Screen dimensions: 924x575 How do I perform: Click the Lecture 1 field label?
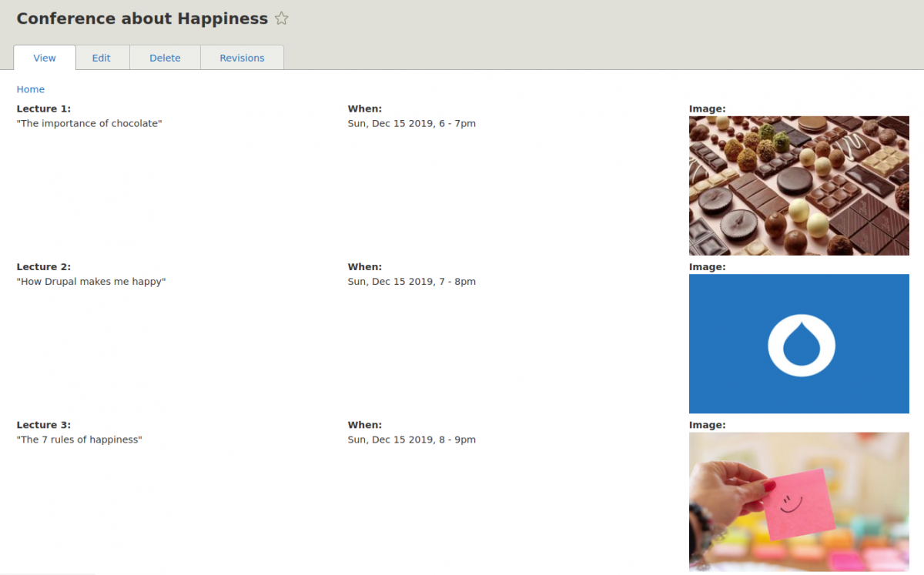[x=44, y=109]
